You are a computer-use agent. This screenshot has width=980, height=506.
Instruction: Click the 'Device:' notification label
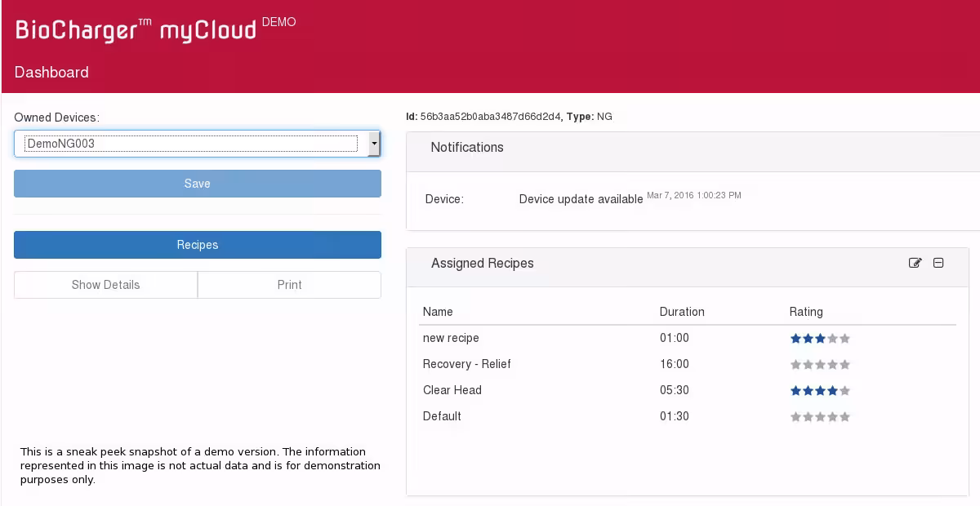tap(444, 199)
